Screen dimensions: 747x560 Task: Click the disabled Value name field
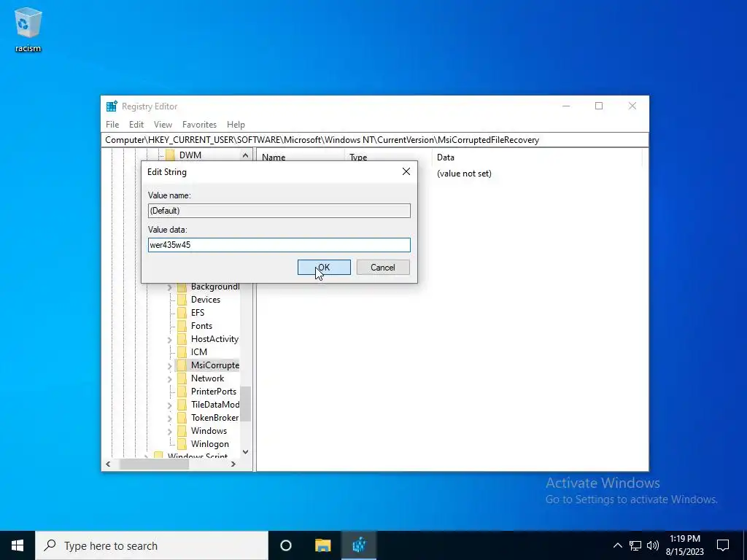click(x=279, y=211)
